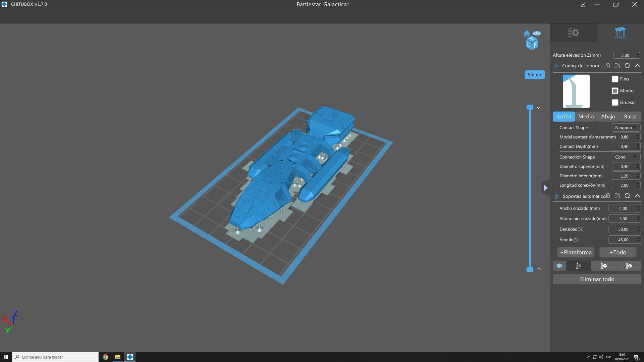
Task: Select the edit support tool icon
Action: pyautogui.click(x=629, y=266)
